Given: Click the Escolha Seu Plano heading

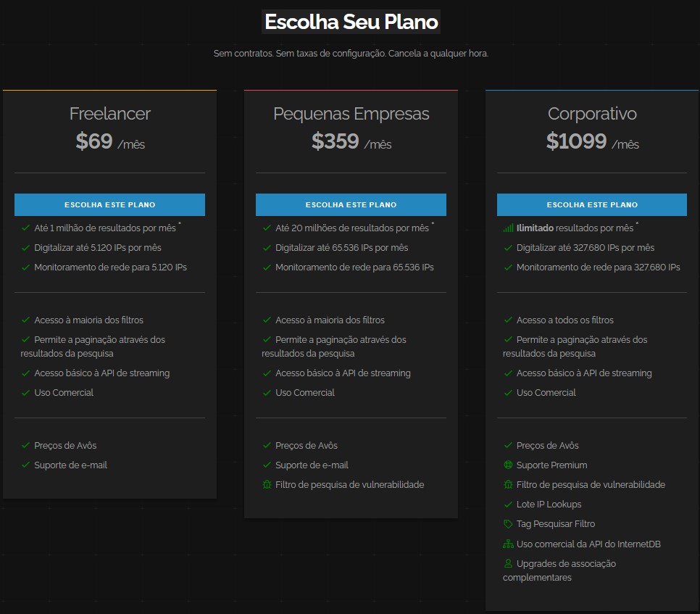Looking at the screenshot, I should click(x=351, y=22).
